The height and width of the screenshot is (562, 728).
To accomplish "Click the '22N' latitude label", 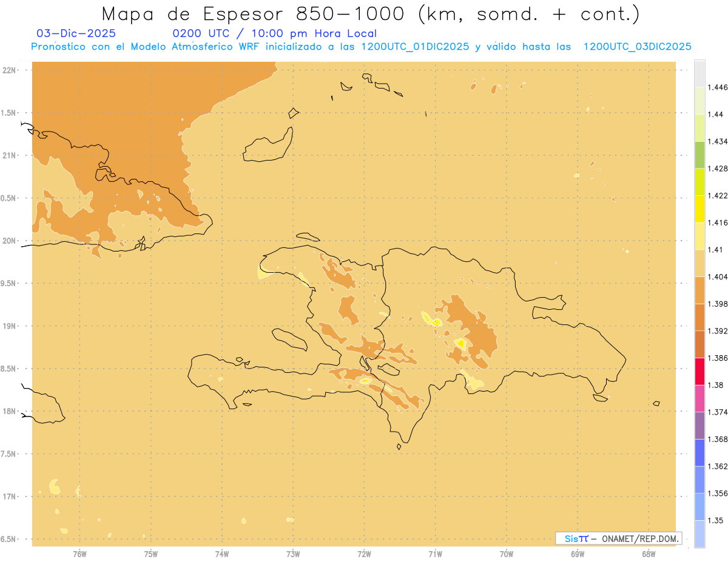I will [8, 70].
